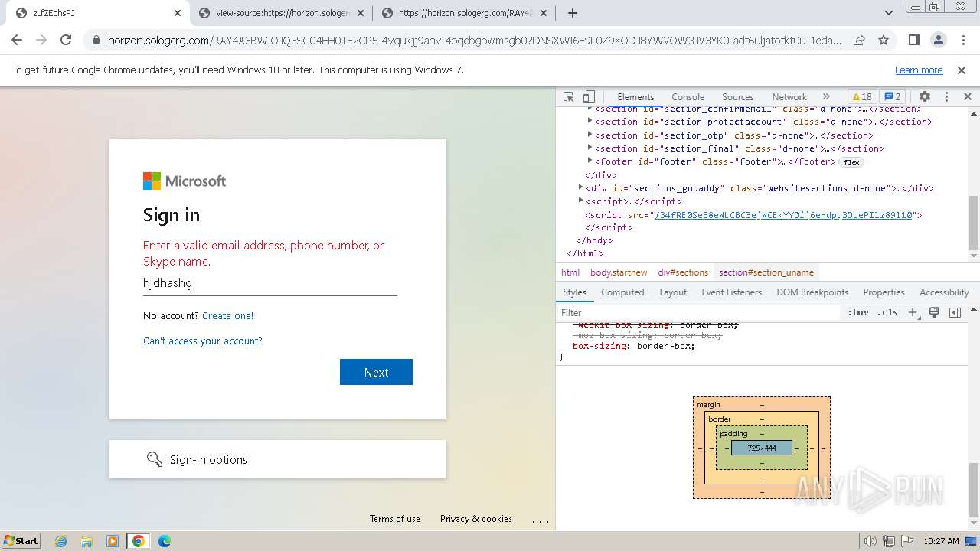Open the 2 issues counter
Image resolution: width=980 pixels, height=551 pixels.
click(x=893, y=97)
